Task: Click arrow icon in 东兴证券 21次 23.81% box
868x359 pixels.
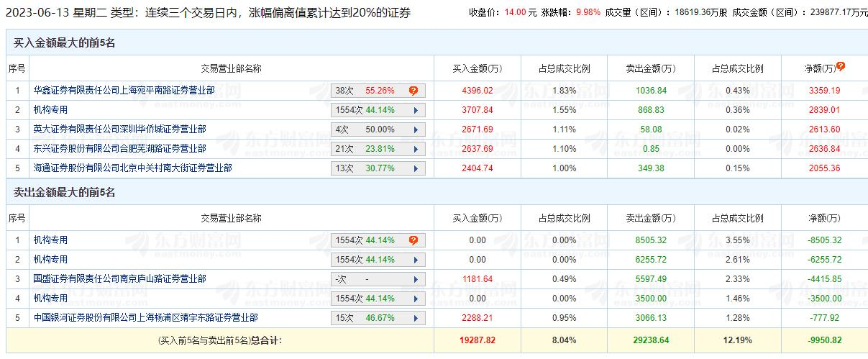Action: pyautogui.click(x=416, y=150)
